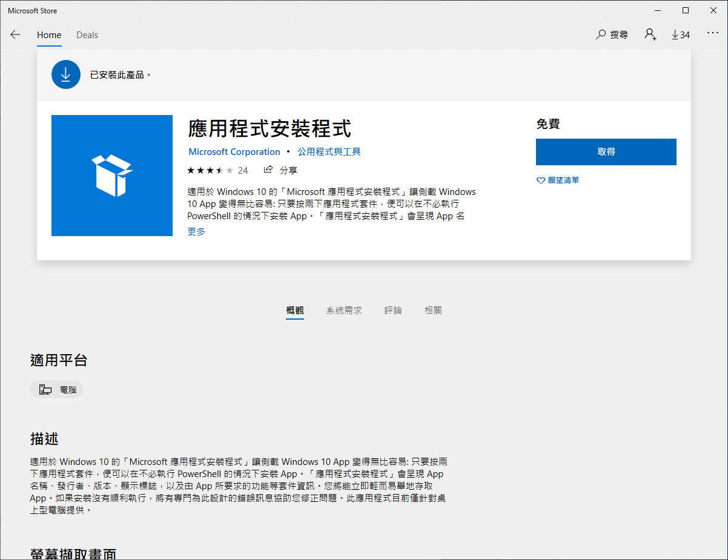Click the 取得 get button

click(x=606, y=152)
